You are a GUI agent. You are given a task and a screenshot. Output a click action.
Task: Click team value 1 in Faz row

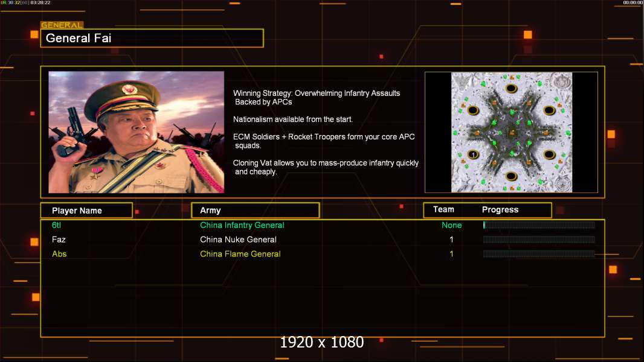(x=451, y=240)
